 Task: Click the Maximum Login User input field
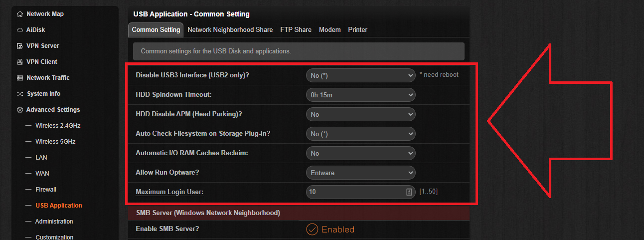click(360, 192)
